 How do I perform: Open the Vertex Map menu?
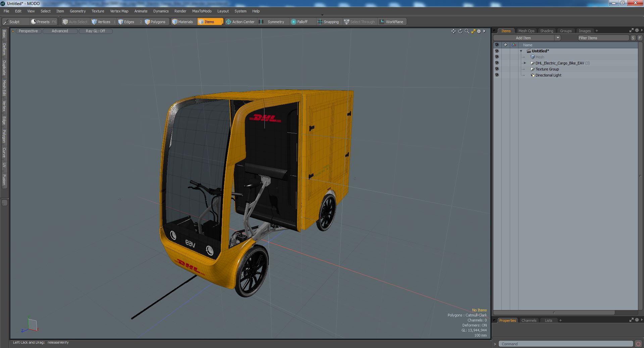click(x=119, y=11)
